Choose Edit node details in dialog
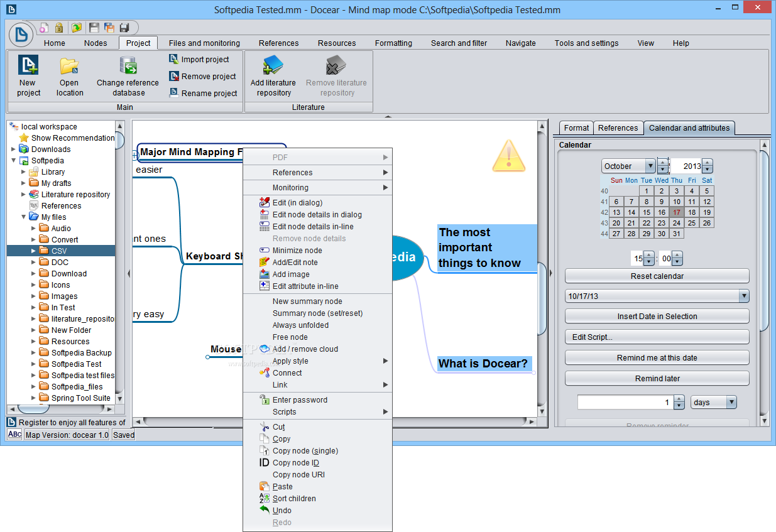Viewport: 776px width, 532px height. coord(317,214)
